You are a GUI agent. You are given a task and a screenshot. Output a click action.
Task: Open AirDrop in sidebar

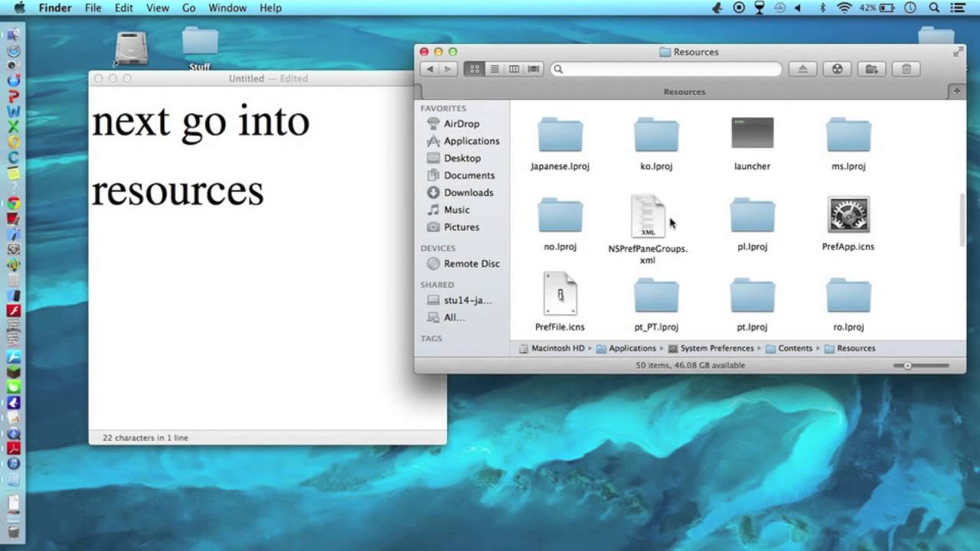[462, 124]
